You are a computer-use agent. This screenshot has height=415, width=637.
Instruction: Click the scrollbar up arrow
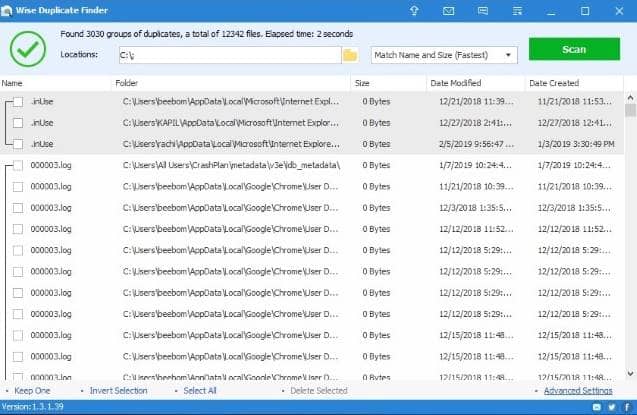(x=630, y=97)
